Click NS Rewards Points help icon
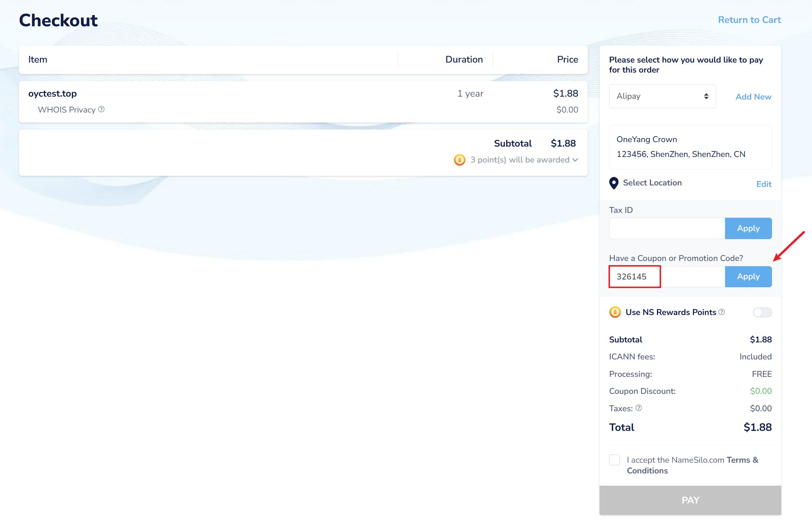 coord(722,312)
